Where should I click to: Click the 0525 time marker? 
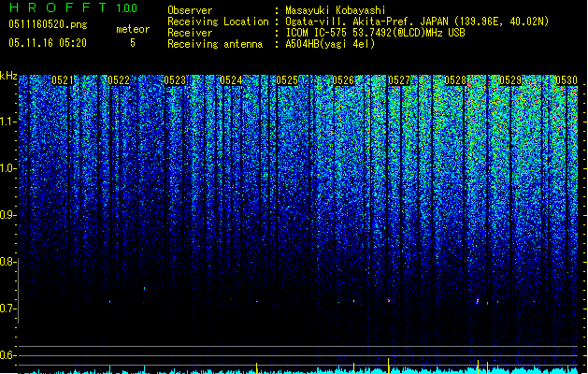click(287, 80)
